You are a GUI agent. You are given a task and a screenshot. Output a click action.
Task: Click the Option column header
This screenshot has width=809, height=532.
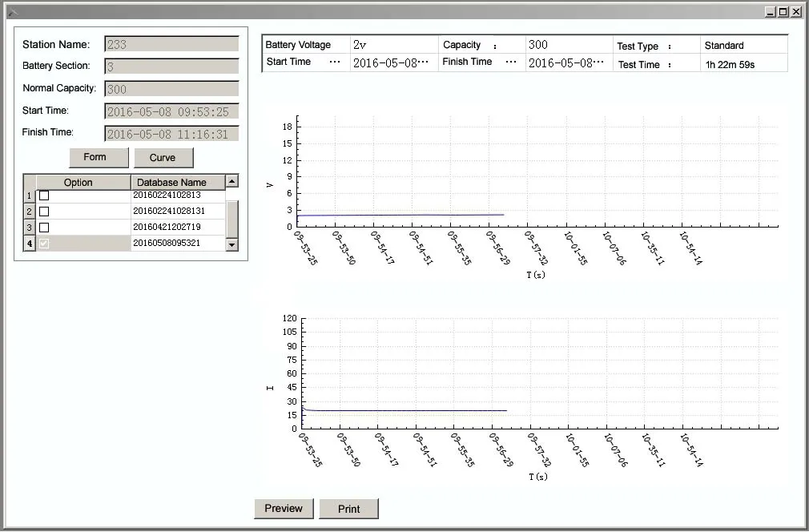[x=78, y=182]
